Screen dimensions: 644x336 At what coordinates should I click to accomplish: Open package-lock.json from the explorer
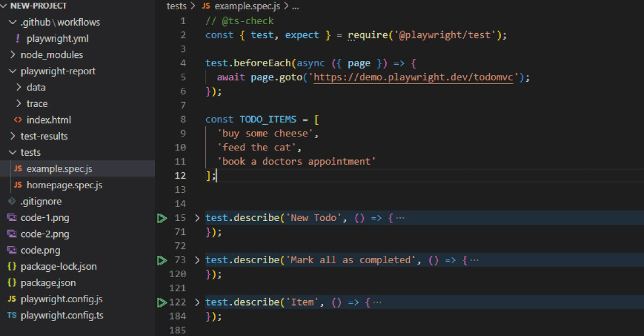point(58,266)
